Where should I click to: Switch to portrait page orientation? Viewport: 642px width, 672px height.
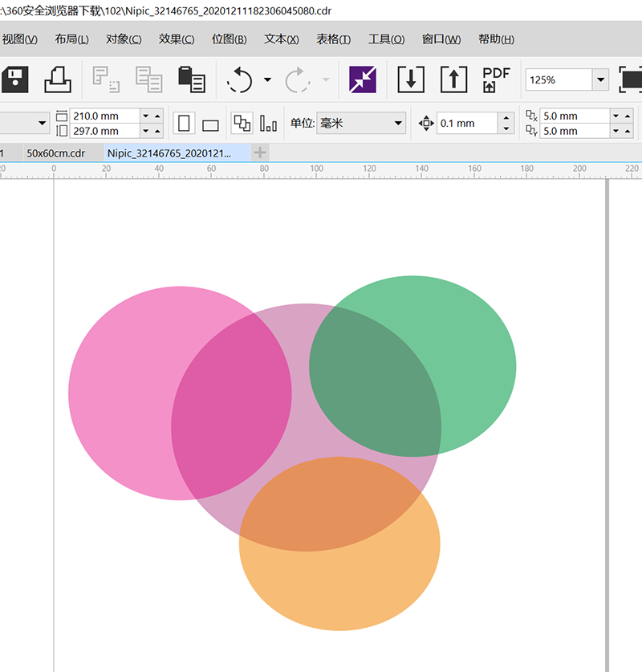[x=185, y=123]
